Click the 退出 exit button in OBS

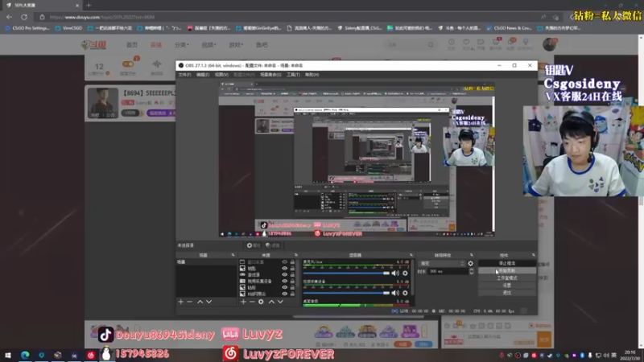(x=507, y=293)
